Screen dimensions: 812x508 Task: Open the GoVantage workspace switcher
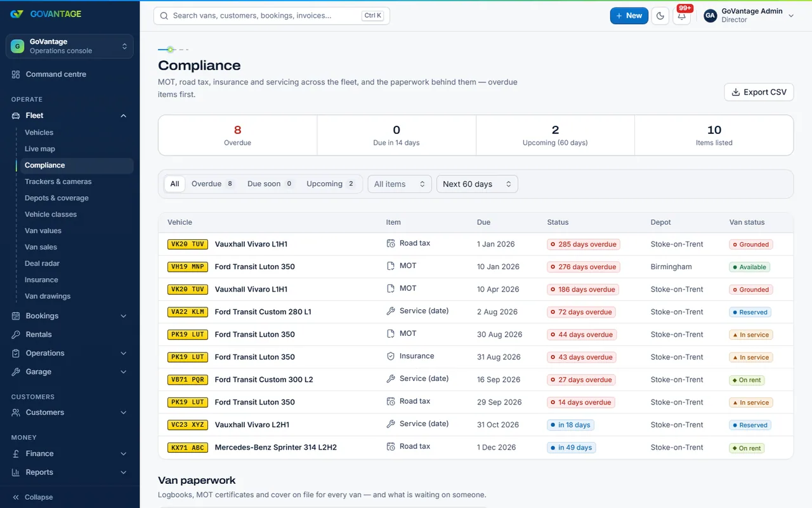pyautogui.click(x=70, y=46)
